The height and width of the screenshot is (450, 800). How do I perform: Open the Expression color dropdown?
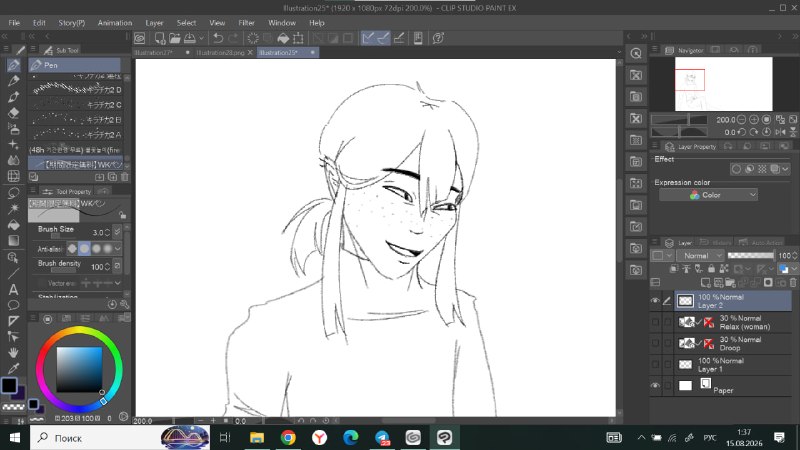708,195
